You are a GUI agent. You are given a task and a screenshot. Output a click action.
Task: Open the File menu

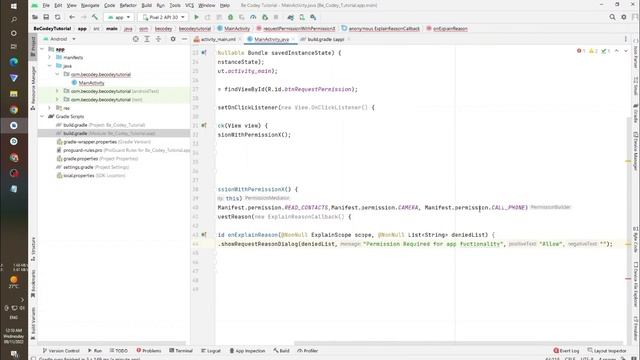coord(46,5)
